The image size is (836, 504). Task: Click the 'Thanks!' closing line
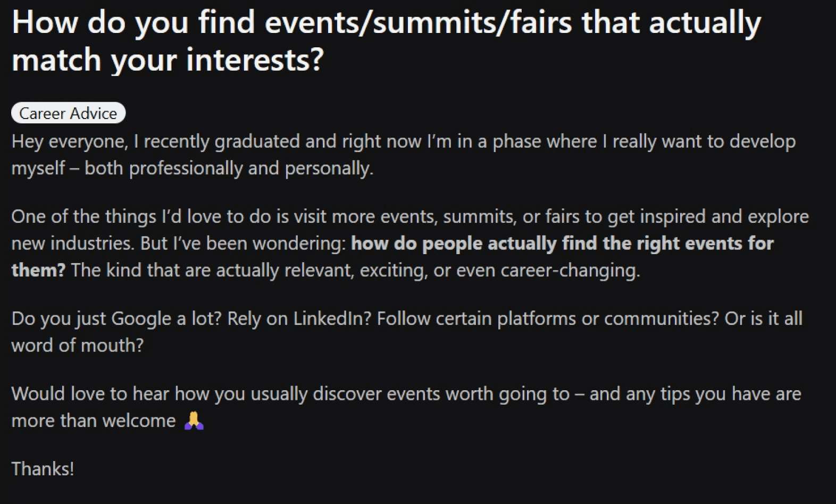coord(43,469)
